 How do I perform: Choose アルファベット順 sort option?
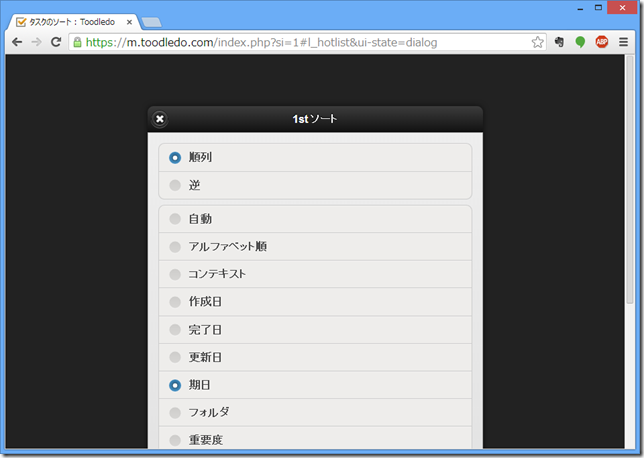click(315, 246)
